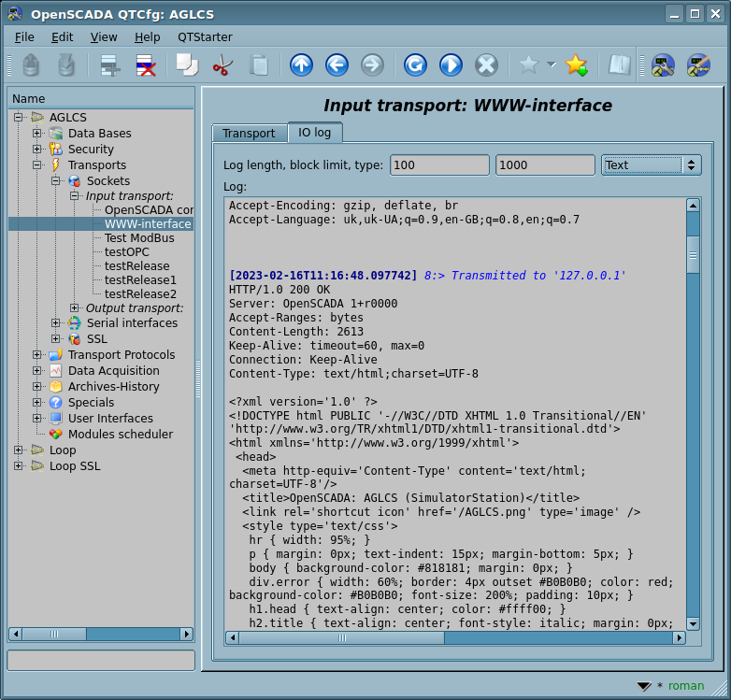Collapse the Transports tree node

[x=36, y=165]
